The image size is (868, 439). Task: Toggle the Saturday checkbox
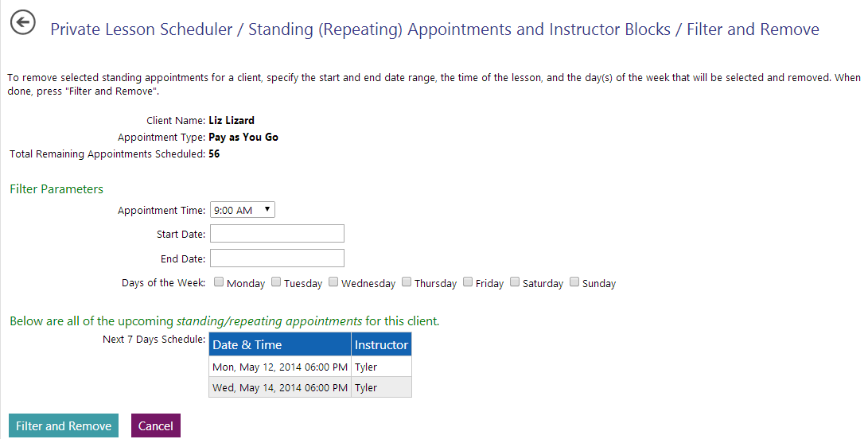(515, 282)
